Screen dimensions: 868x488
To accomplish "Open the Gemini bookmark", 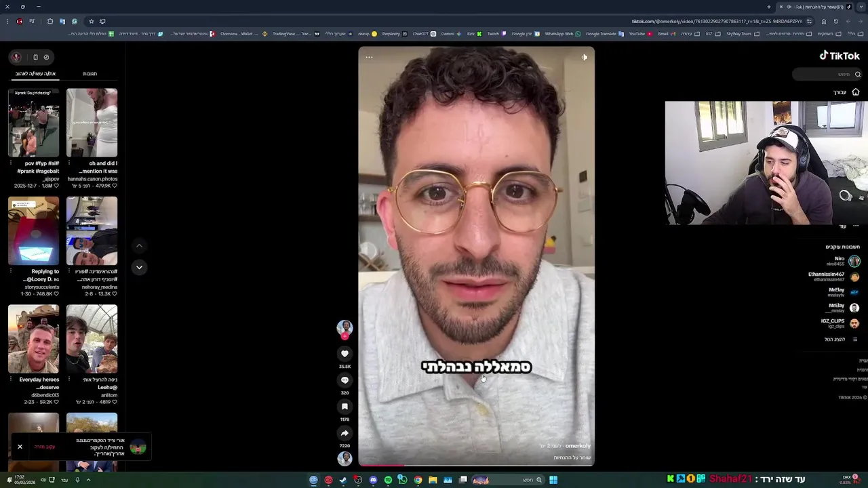I will tap(451, 34).
